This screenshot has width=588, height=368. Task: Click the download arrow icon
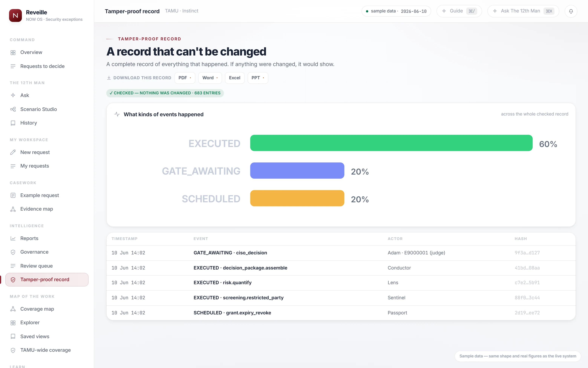[x=109, y=78]
